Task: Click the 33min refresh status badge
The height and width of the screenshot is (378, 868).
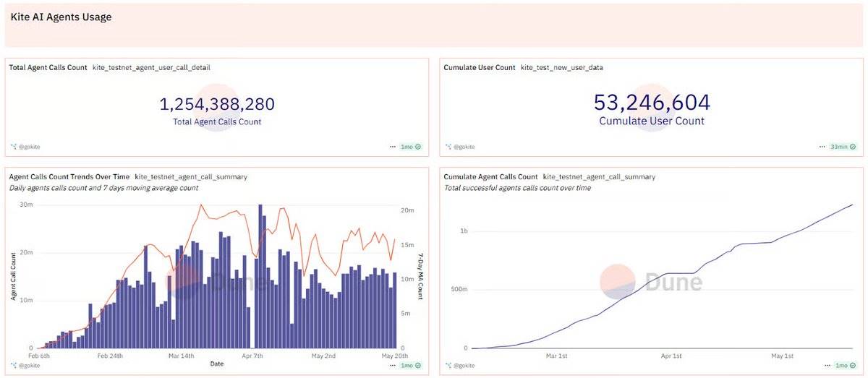Action: point(842,146)
